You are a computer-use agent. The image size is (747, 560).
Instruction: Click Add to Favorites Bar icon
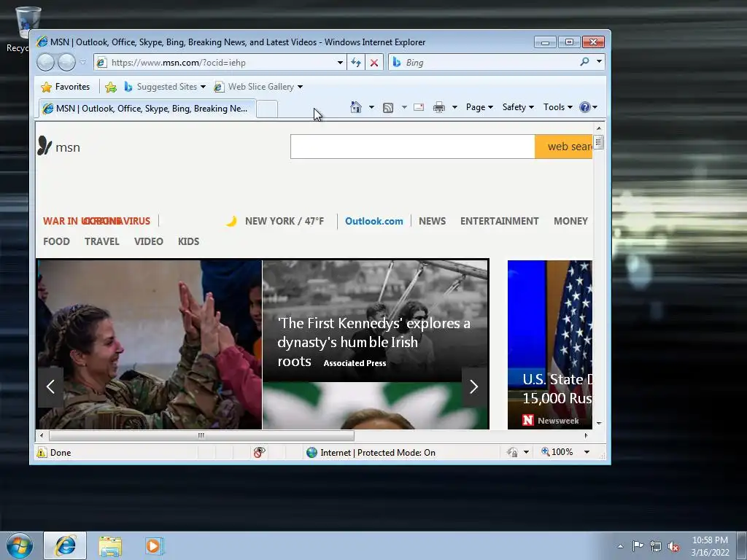tap(111, 87)
